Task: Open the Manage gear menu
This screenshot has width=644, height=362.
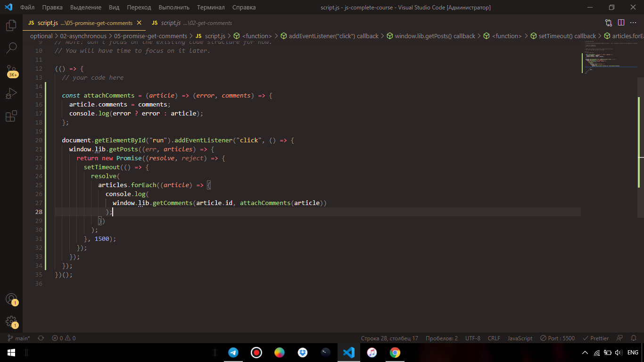Action: 11,322
